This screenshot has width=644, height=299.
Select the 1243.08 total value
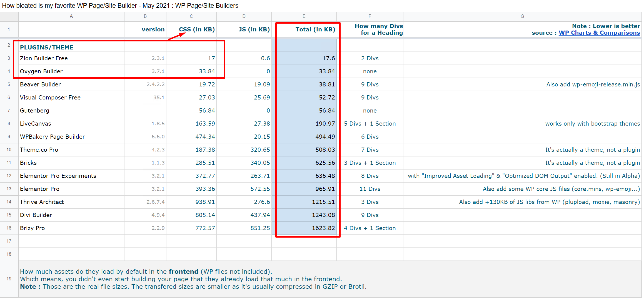click(304, 215)
